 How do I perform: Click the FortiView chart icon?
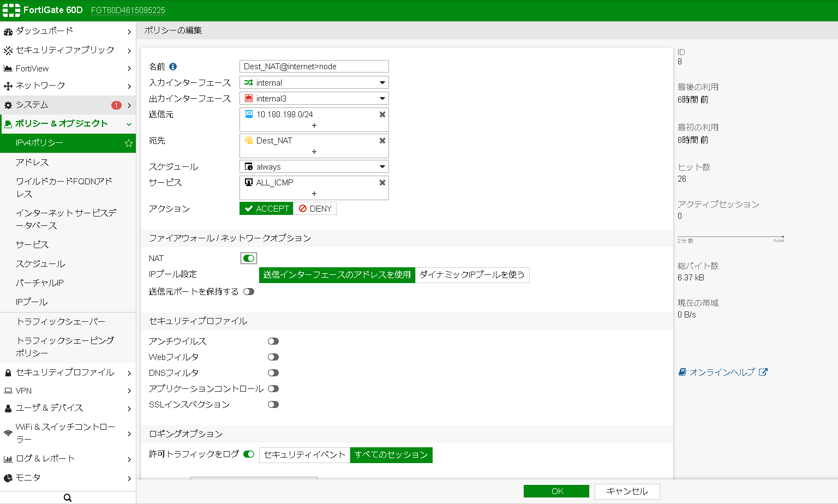point(8,69)
